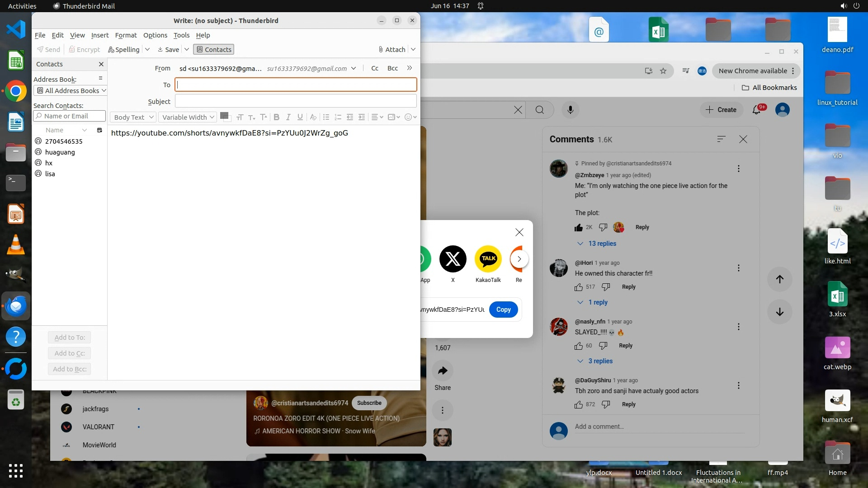Pick text color swatch in toolbar
The image size is (868, 488).
click(x=224, y=116)
